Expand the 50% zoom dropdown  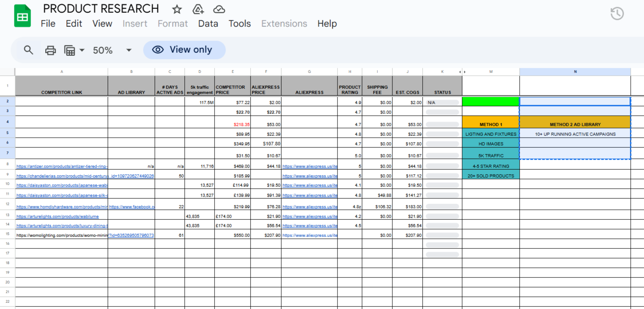pos(129,50)
